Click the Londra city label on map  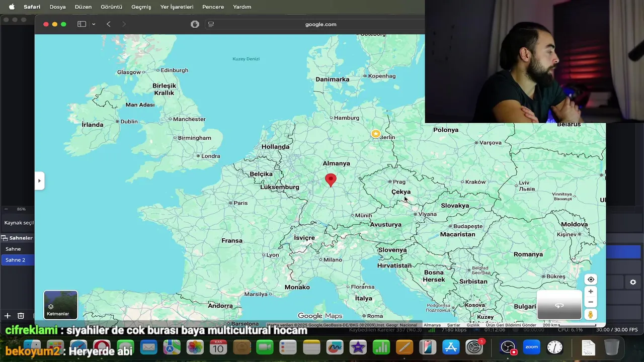(x=211, y=156)
